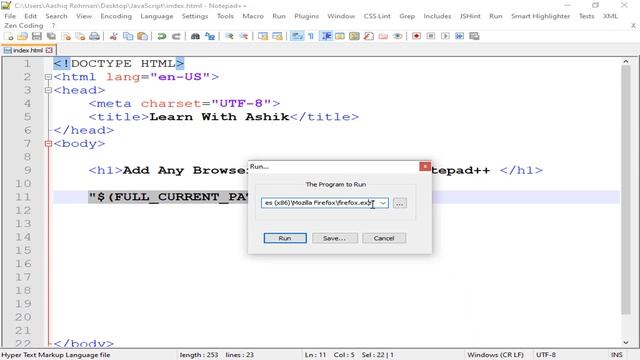Screen dimensions: 640x360
Task: Open the File menu
Action: [10, 16]
